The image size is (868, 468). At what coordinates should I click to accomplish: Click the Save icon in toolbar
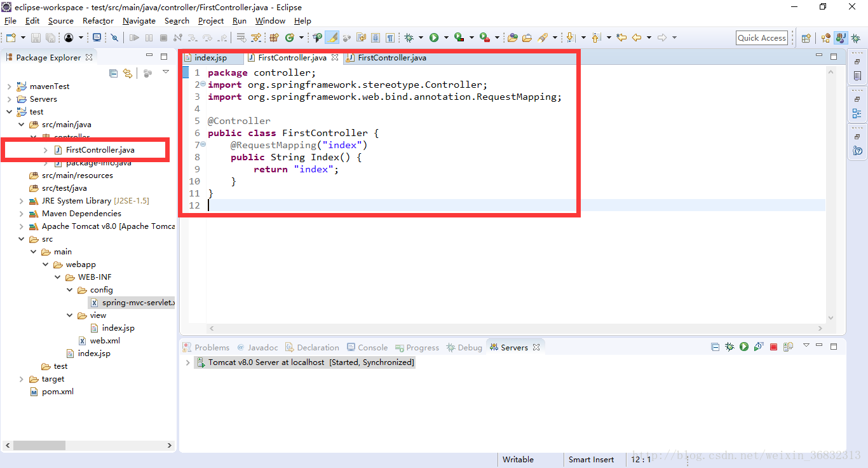[x=36, y=38]
